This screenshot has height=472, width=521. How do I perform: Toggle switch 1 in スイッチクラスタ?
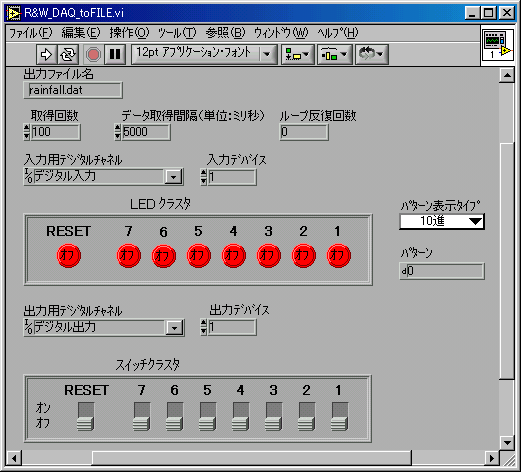click(x=340, y=416)
